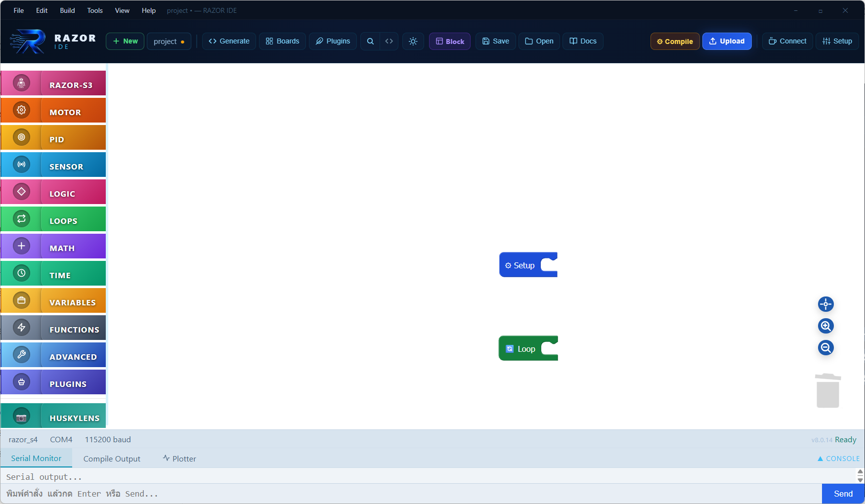Open the ADVANCED block category
This screenshot has width=865, height=504.
[53, 355]
